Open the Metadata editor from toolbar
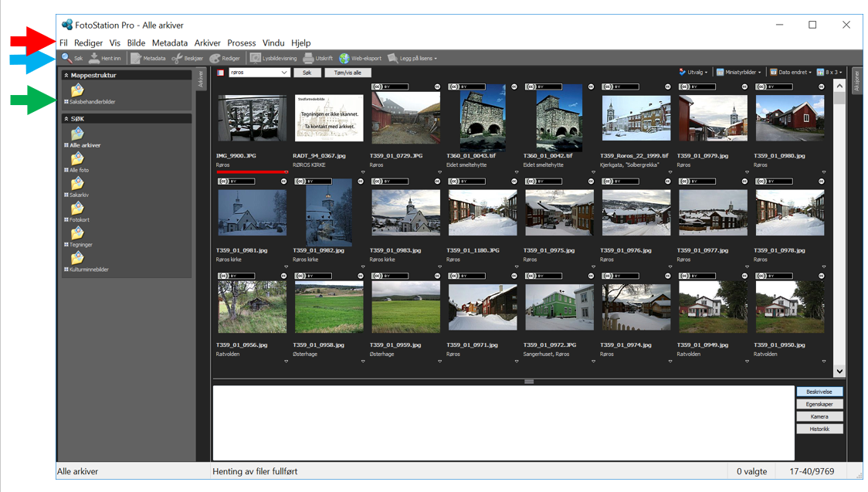868x492 pixels. tap(136, 58)
